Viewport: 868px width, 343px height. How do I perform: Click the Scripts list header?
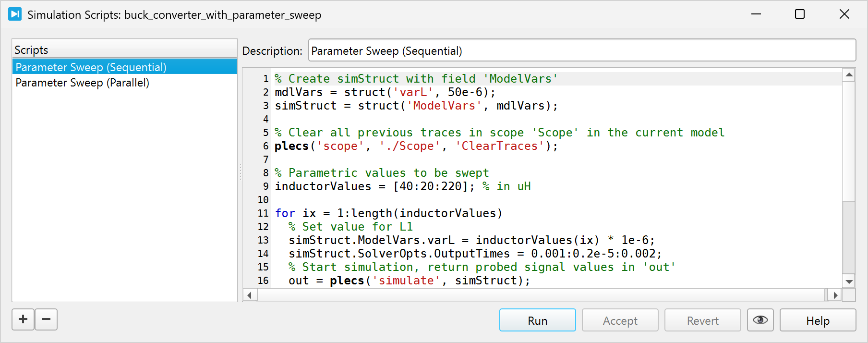click(x=124, y=50)
